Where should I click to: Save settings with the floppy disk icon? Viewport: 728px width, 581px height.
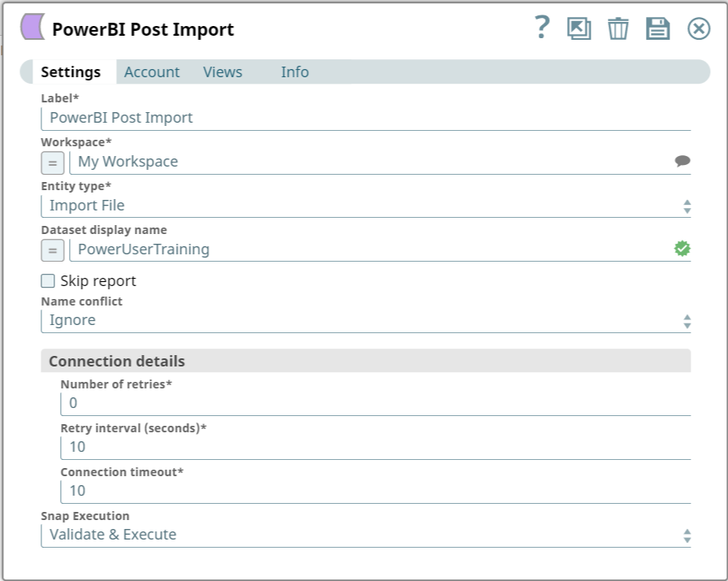coord(658,28)
